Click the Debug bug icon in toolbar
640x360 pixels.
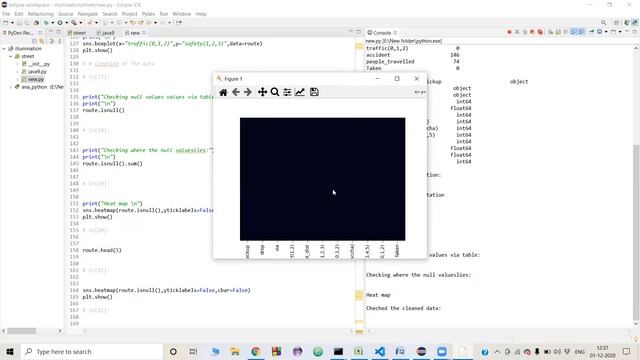click(46, 23)
